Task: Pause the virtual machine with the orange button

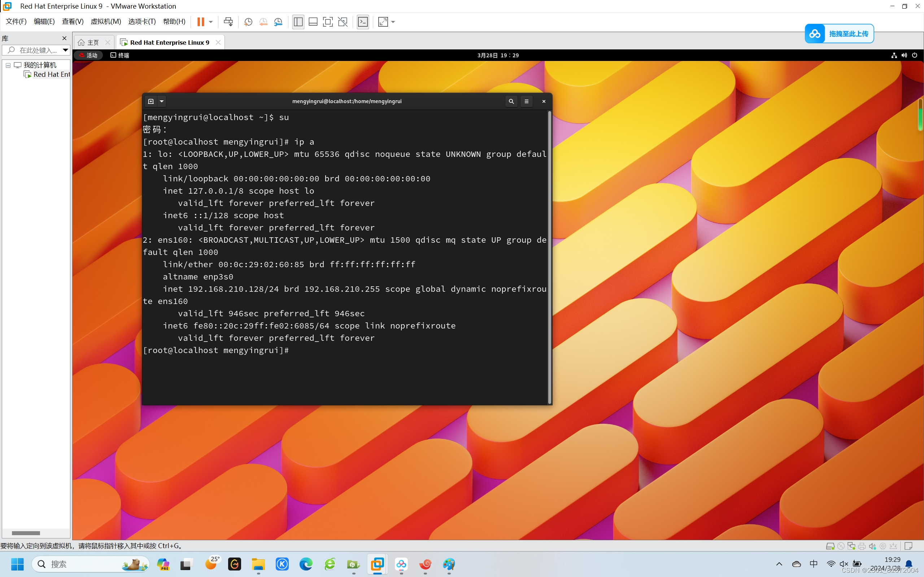Action: (x=200, y=22)
